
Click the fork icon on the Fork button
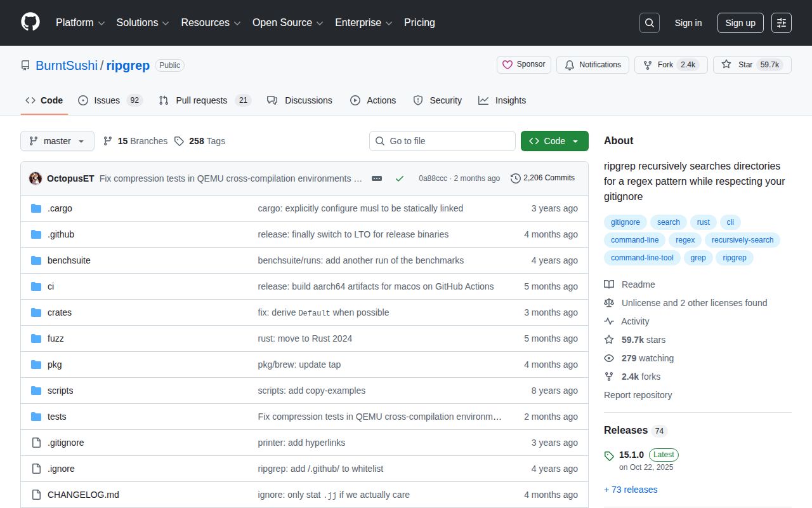(x=647, y=64)
